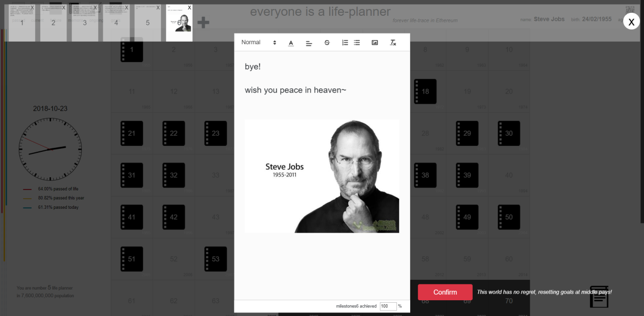Open year 39 film notebook cell
The height and width of the screenshot is (316, 644).
467,175
